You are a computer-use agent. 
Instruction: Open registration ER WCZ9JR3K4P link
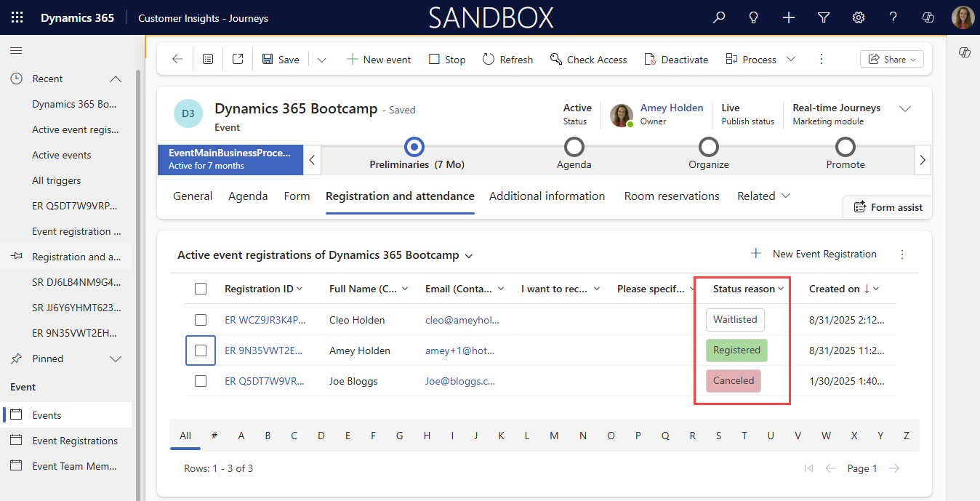click(x=265, y=320)
